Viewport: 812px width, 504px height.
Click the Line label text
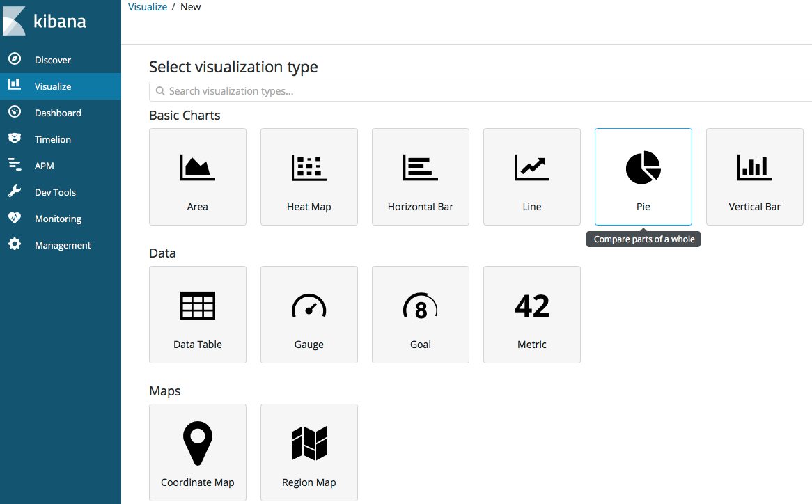click(532, 207)
